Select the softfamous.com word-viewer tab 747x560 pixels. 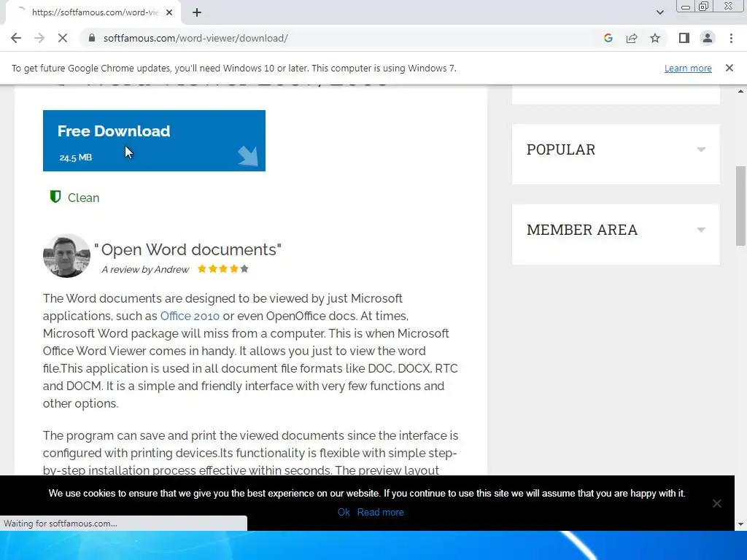tap(93, 12)
